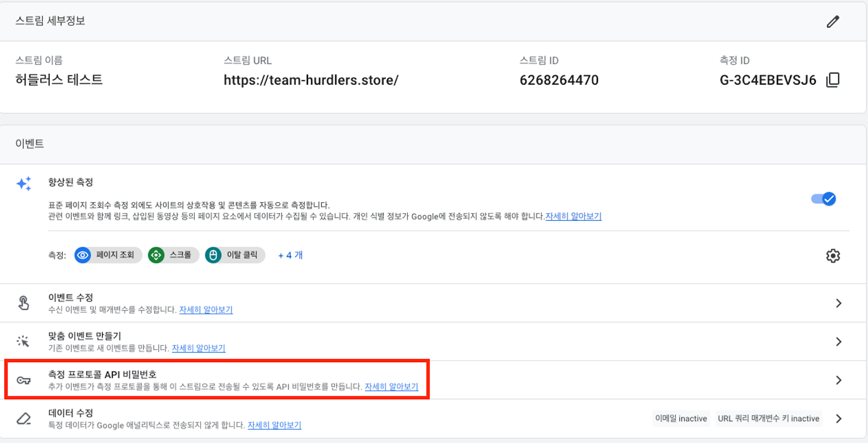Open 자세히 알아보기 link in enhanced measurement description
The width and height of the screenshot is (868, 443).
[x=573, y=216]
